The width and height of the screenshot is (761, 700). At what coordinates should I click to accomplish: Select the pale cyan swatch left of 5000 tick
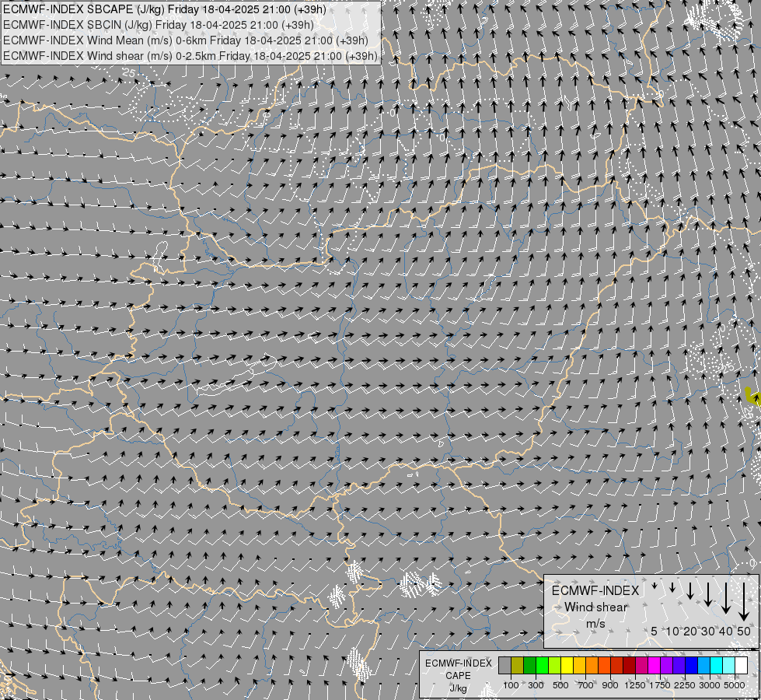point(729,666)
